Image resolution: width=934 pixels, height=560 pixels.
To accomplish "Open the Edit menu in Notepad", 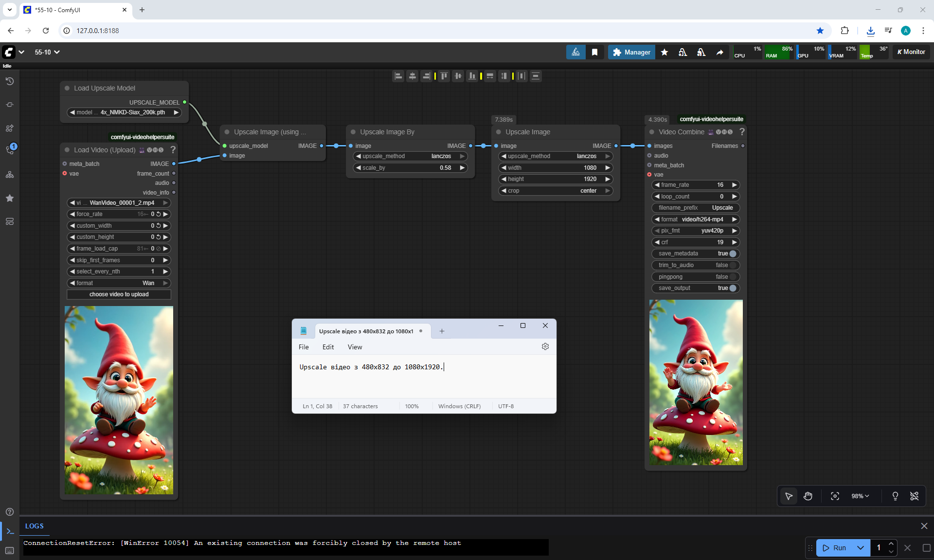I will pos(328,347).
